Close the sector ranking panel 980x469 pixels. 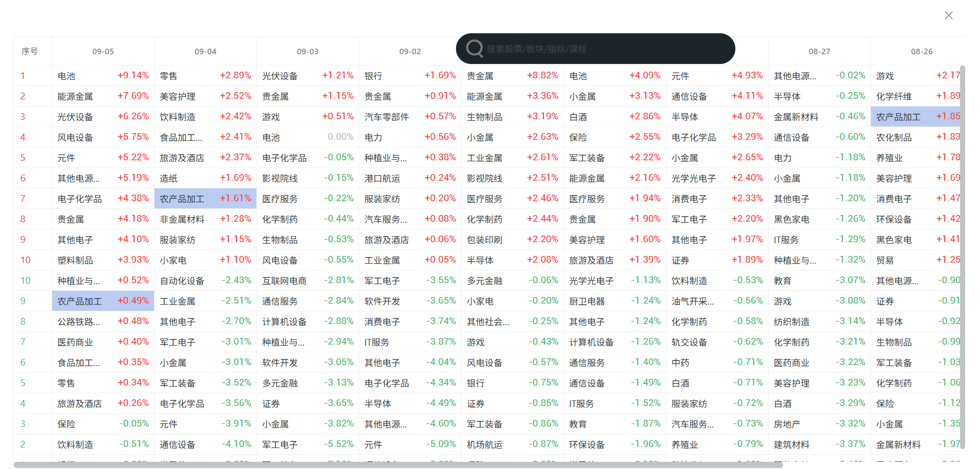949,15
